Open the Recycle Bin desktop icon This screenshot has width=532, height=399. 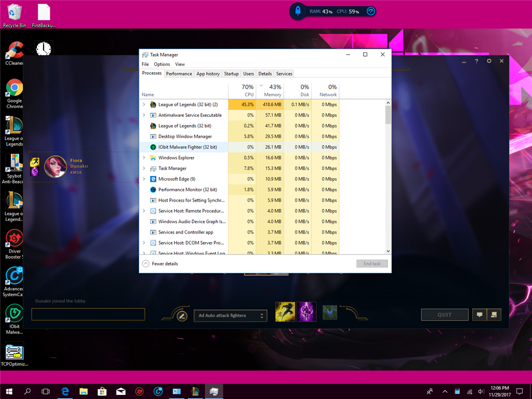(14, 15)
